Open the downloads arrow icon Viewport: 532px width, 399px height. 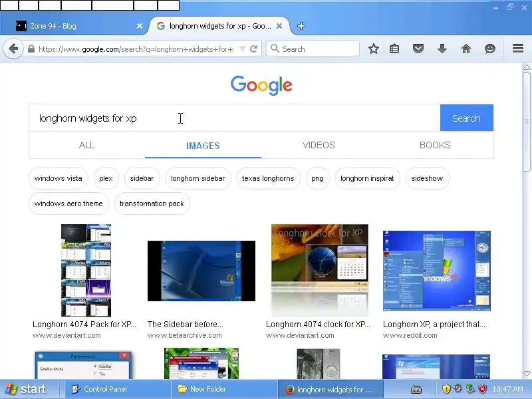pyautogui.click(x=442, y=49)
